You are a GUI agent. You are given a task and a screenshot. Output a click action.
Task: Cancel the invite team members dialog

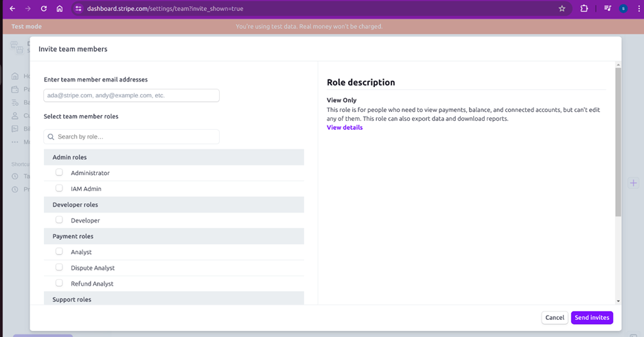click(x=554, y=318)
